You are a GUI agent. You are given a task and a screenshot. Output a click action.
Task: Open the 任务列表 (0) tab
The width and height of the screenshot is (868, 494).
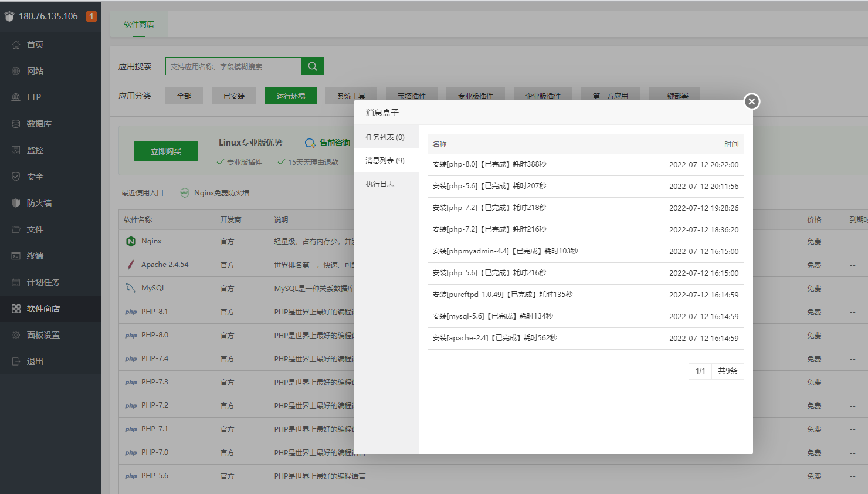tap(386, 137)
